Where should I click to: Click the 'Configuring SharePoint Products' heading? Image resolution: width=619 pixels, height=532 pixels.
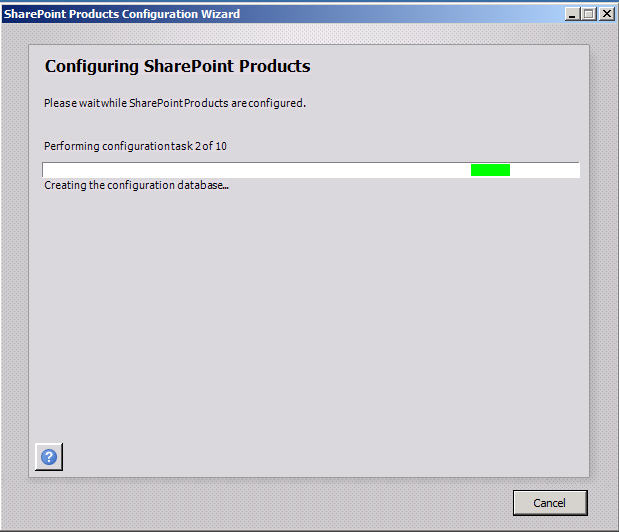(x=177, y=66)
